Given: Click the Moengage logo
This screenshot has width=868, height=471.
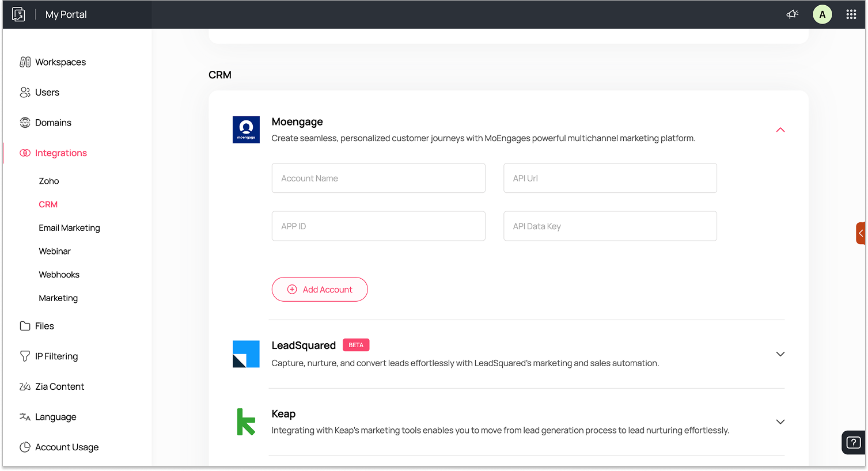Looking at the screenshot, I should [246, 130].
